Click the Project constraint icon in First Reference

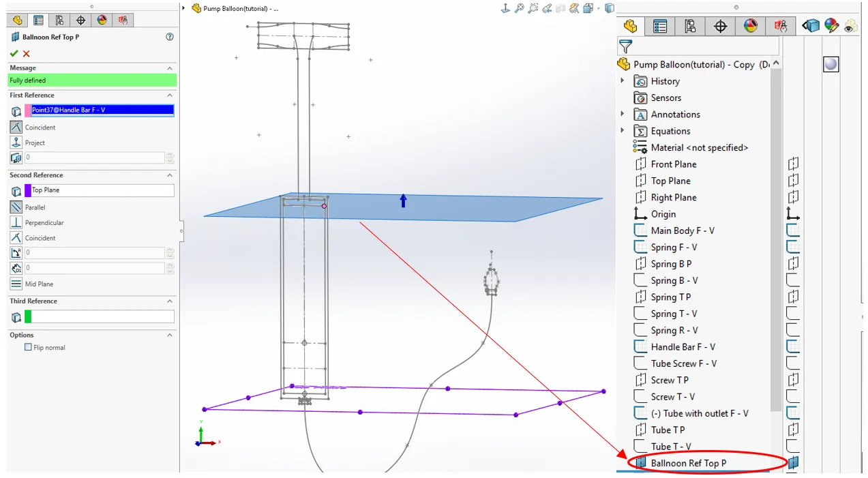click(x=16, y=143)
